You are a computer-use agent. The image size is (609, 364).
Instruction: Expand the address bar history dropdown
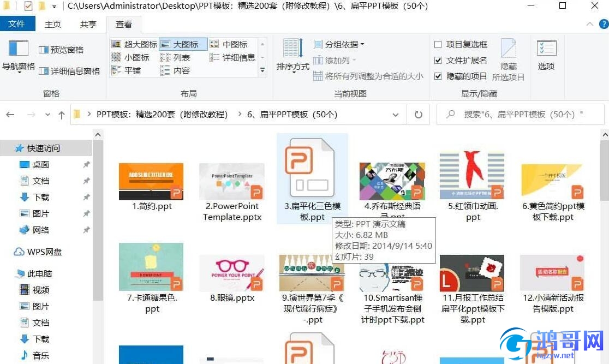[396, 115]
